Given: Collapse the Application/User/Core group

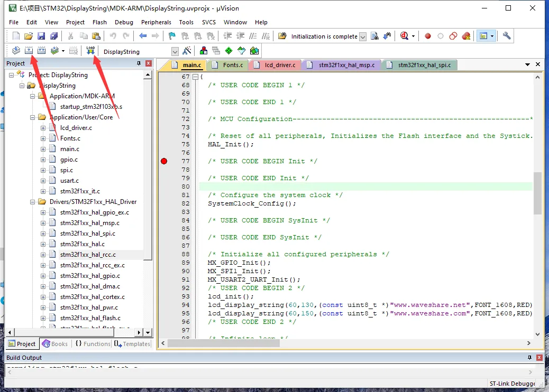Looking at the screenshot, I should tap(33, 117).
